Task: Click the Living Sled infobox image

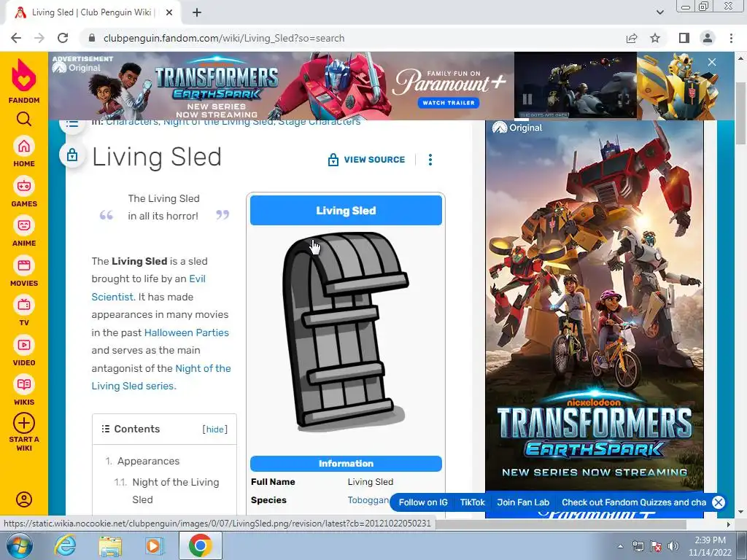Action: pyautogui.click(x=345, y=332)
